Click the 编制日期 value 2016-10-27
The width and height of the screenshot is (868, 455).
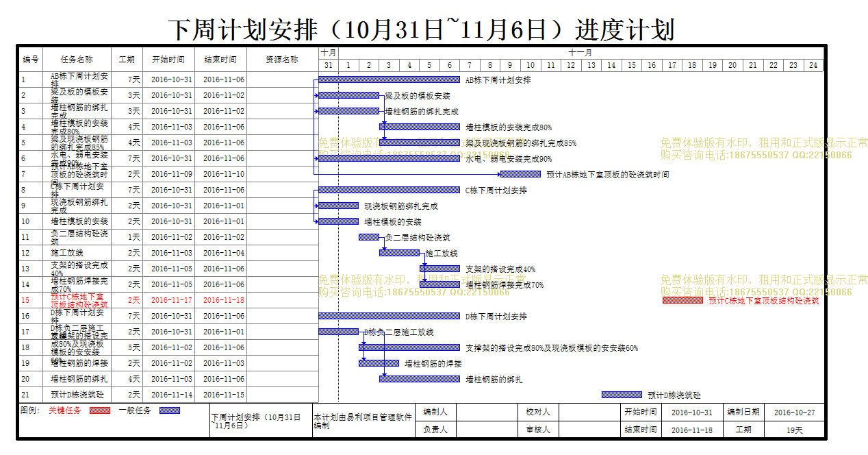[794, 413]
